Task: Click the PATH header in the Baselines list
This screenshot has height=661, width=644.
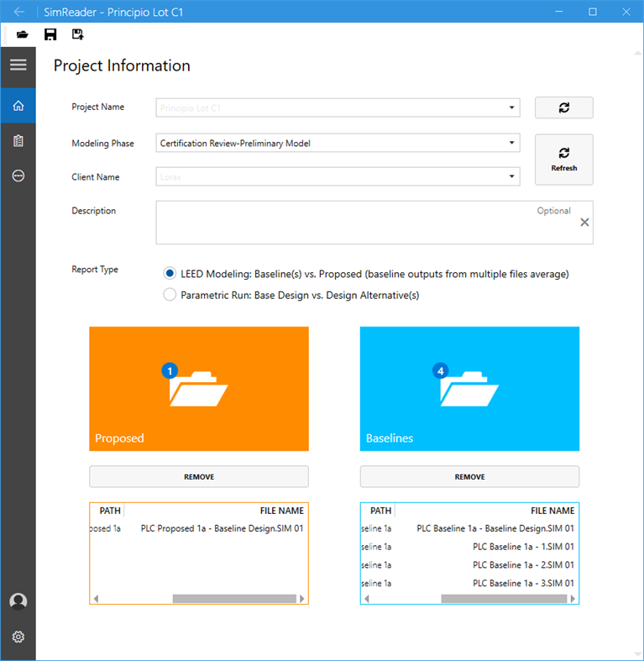Action: 380,511
